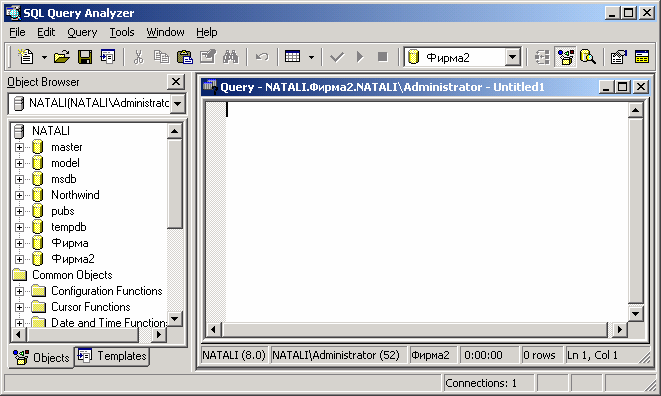
Task: Click the New Query toolbar icon
Action: [x=26, y=57]
